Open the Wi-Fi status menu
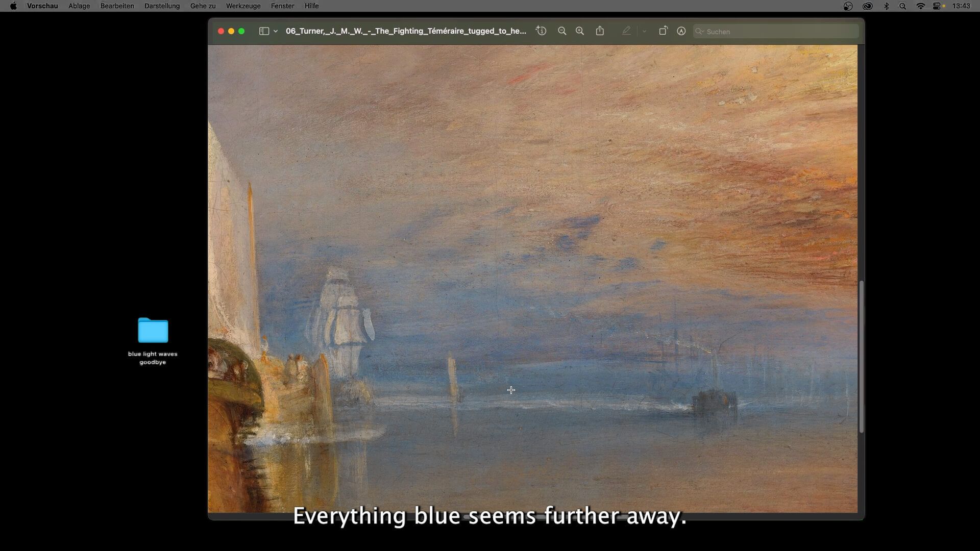The height and width of the screenshot is (551, 980). pyautogui.click(x=920, y=6)
